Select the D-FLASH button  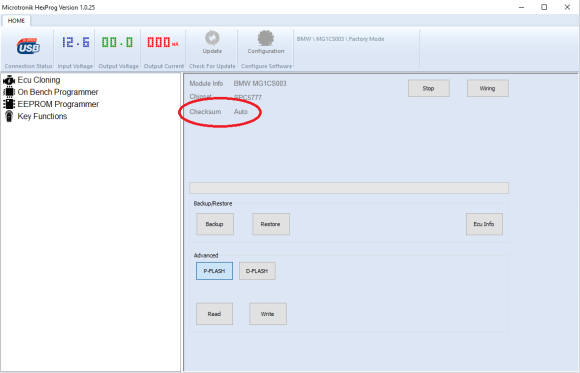click(257, 271)
